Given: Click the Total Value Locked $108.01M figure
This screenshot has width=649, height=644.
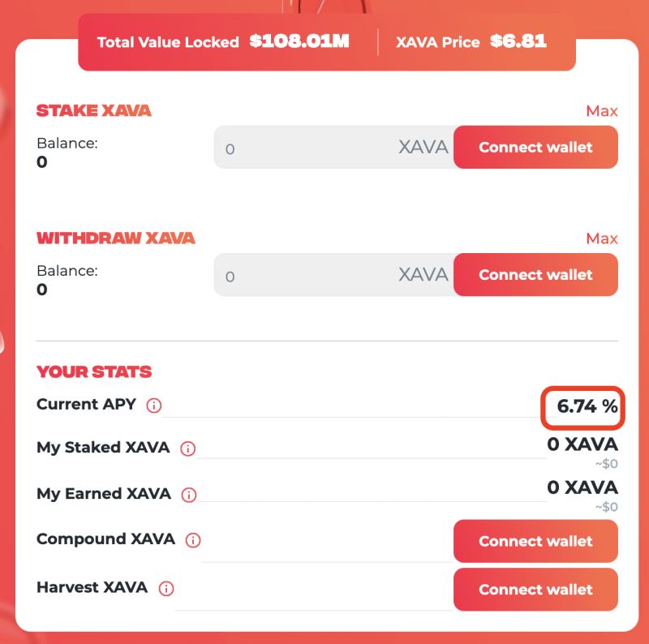Looking at the screenshot, I should tap(299, 41).
